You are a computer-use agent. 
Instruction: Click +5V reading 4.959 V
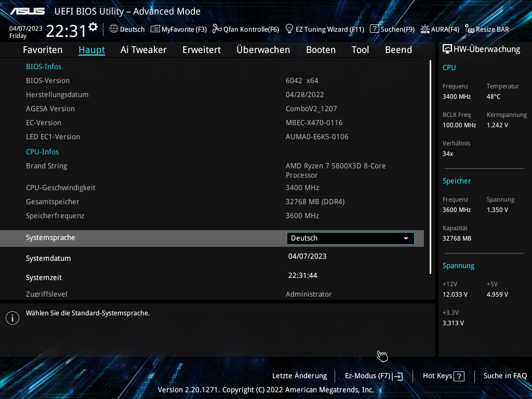497,295
